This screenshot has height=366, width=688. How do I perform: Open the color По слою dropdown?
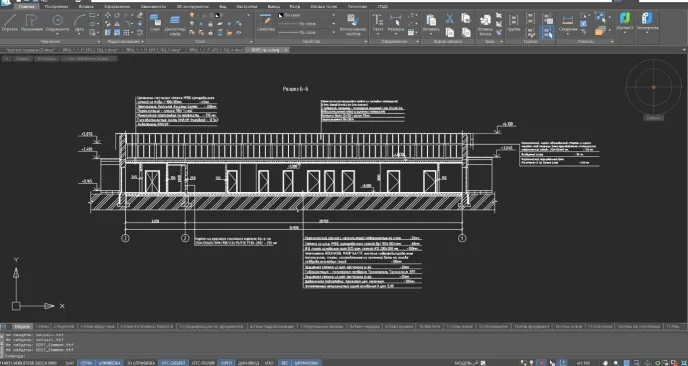tap(306, 15)
